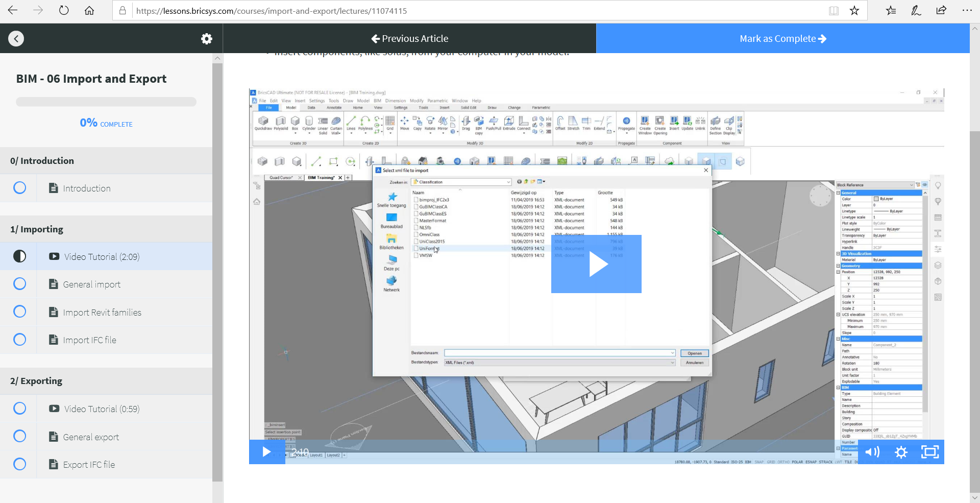Click the small play button in the video control bar
Screen dimensions: 980x503
pyautogui.click(x=266, y=452)
